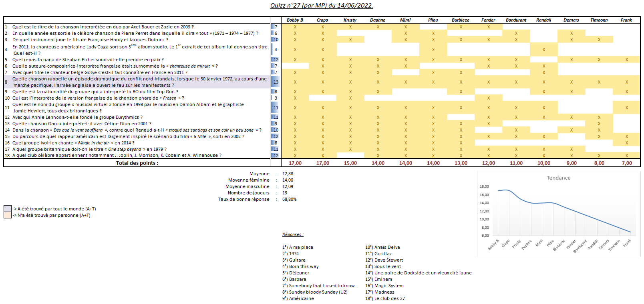Select the 'Total des points :' label
Image resolution: width=644 pixels, height=304 pixels.
(137, 163)
